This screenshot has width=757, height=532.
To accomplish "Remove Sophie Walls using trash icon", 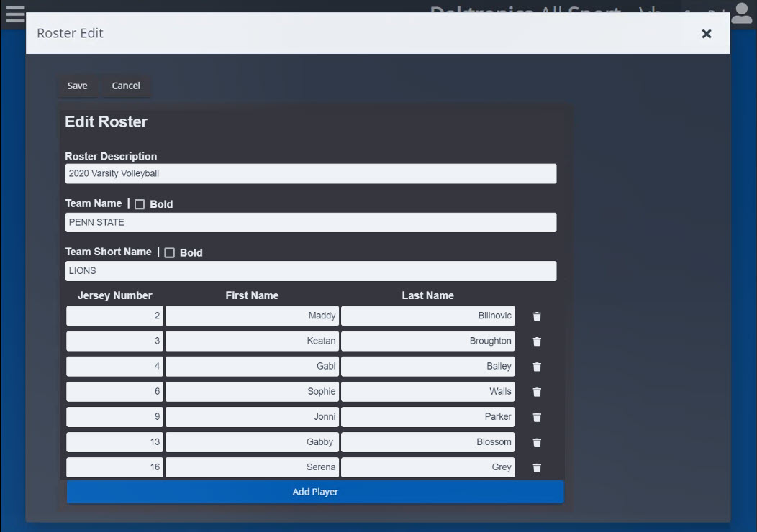I will 537,392.
